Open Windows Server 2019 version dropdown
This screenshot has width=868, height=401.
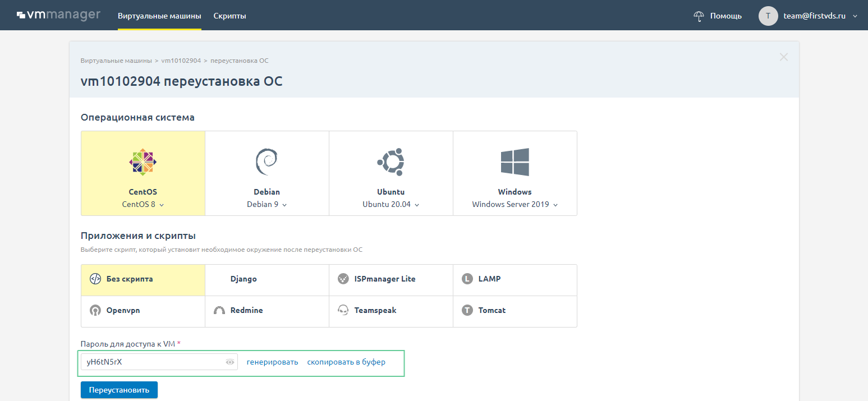click(515, 205)
